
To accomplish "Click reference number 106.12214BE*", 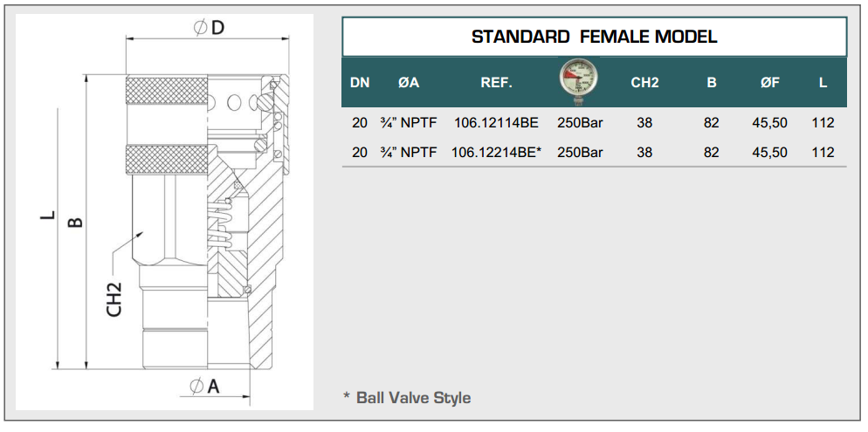I will point(496,152).
